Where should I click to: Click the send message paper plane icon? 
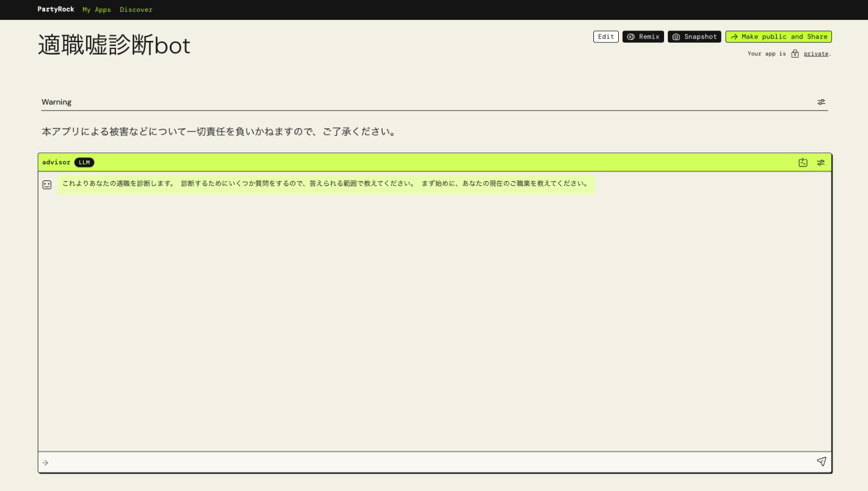tap(821, 462)
